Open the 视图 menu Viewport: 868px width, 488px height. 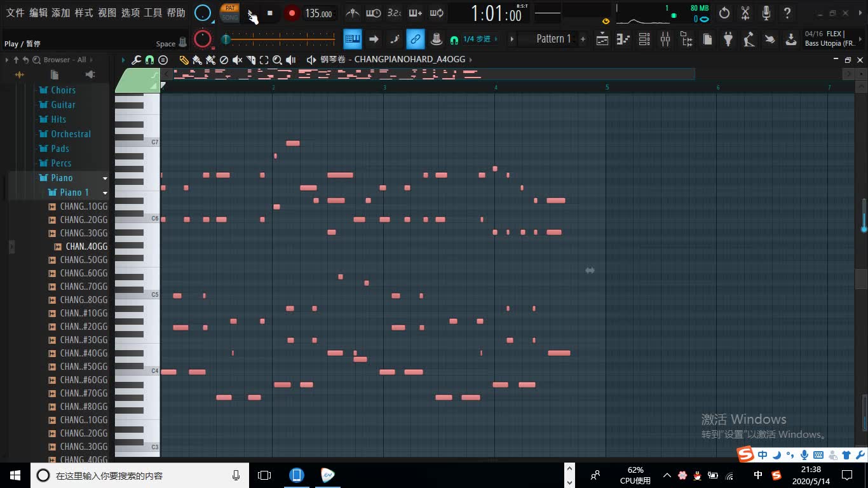point(107,13)
